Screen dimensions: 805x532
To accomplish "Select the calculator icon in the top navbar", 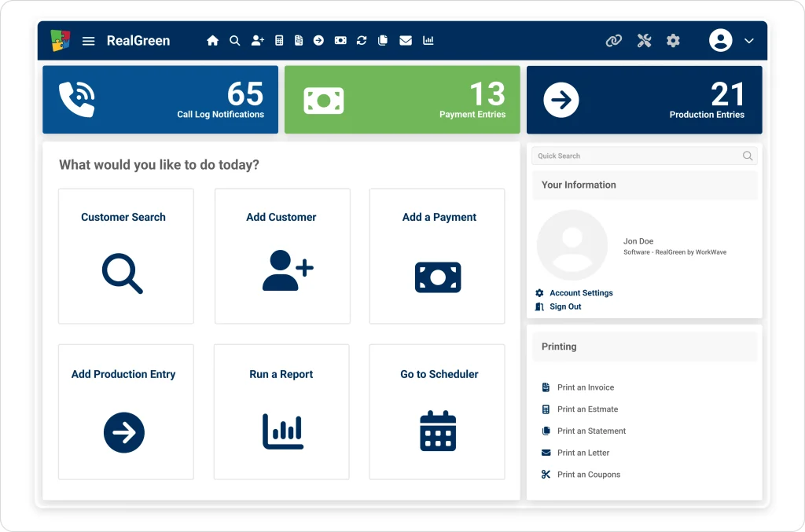I will 278,40.
